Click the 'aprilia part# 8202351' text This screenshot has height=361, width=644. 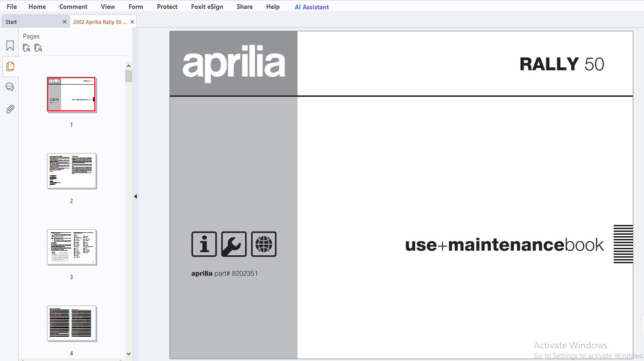(225, 274)
